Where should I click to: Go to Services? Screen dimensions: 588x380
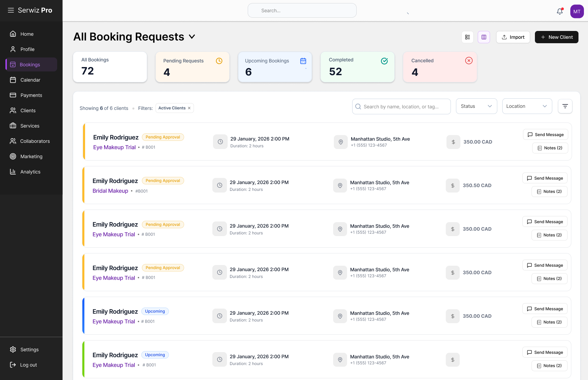coord(31,126)
